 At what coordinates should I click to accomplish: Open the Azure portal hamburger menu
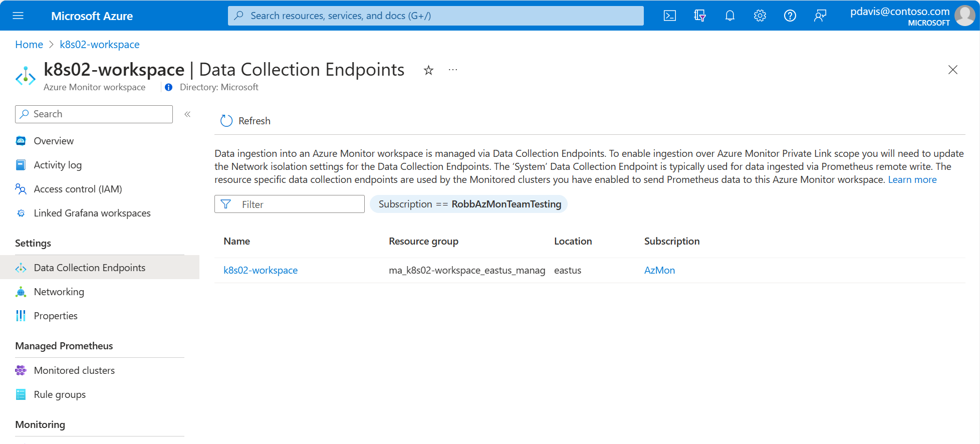pyautogui.click(x=18, y=16)
